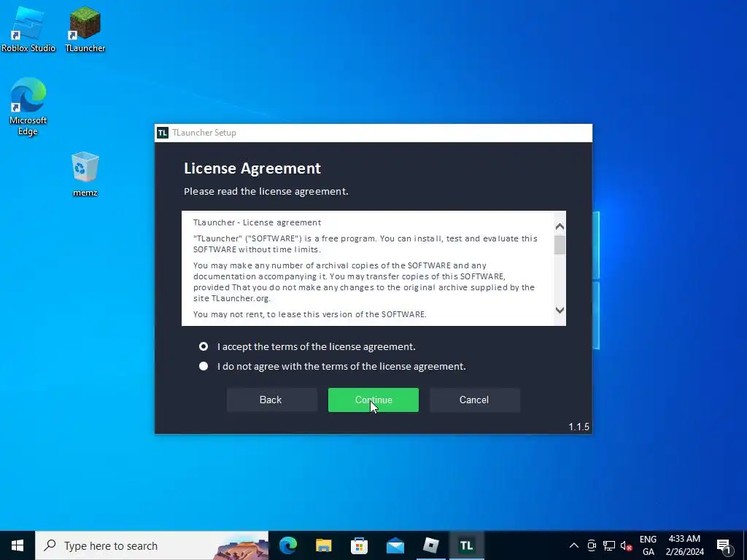Cancel the TLauncher setup

(474, 400)
